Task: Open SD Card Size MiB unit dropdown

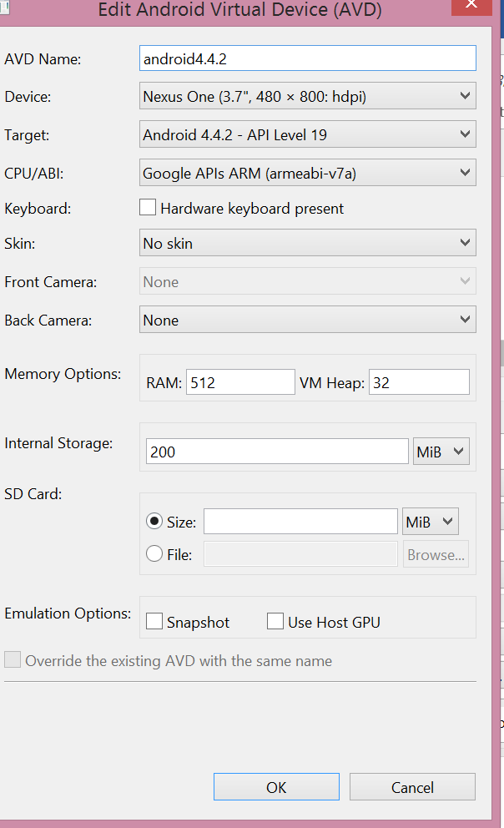Action: point(430,522)
